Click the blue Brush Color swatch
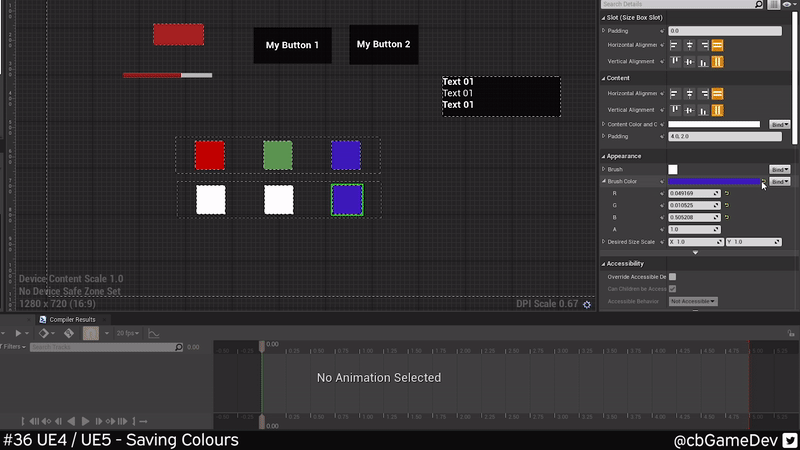 tap(713, 182)
